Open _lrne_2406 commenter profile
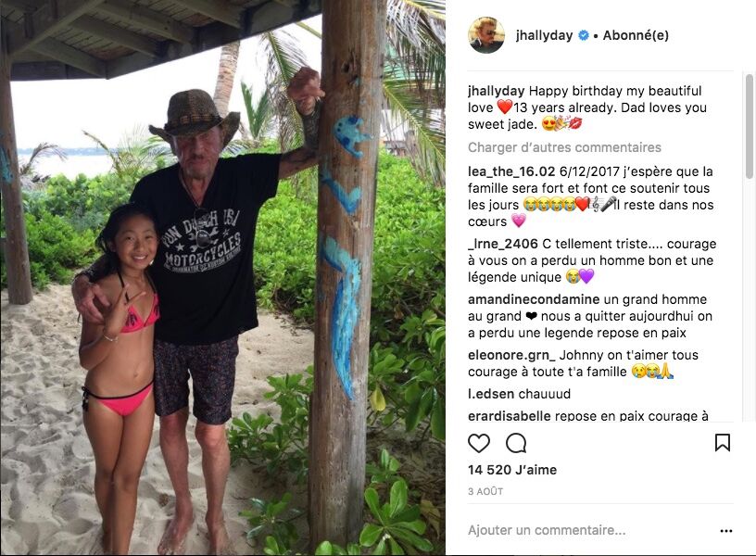The width and height of the screenshot is (756, 556). [503, 244]
